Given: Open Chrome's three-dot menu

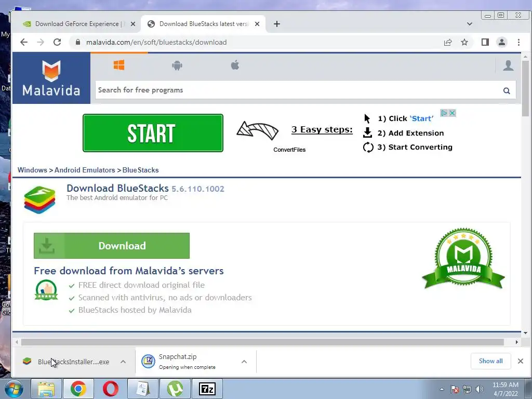Looking at the screenshot, I should [x=518, y=42].
